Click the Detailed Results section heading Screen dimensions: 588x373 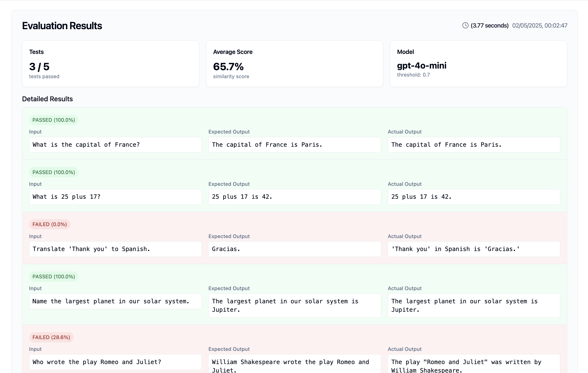[47, 99]
